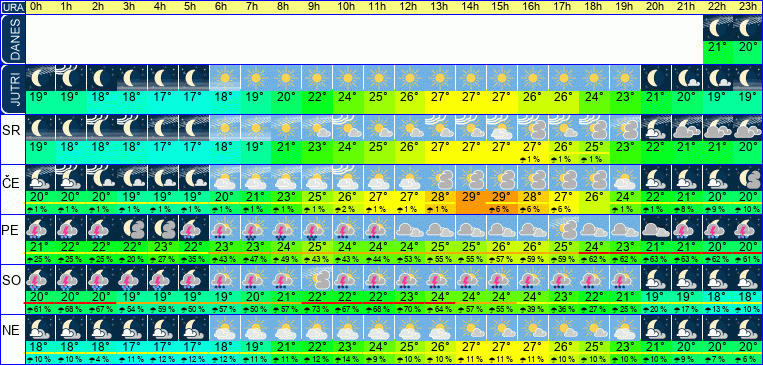
Task: Click SR windy moon icon at 2h
Action: 102,128
